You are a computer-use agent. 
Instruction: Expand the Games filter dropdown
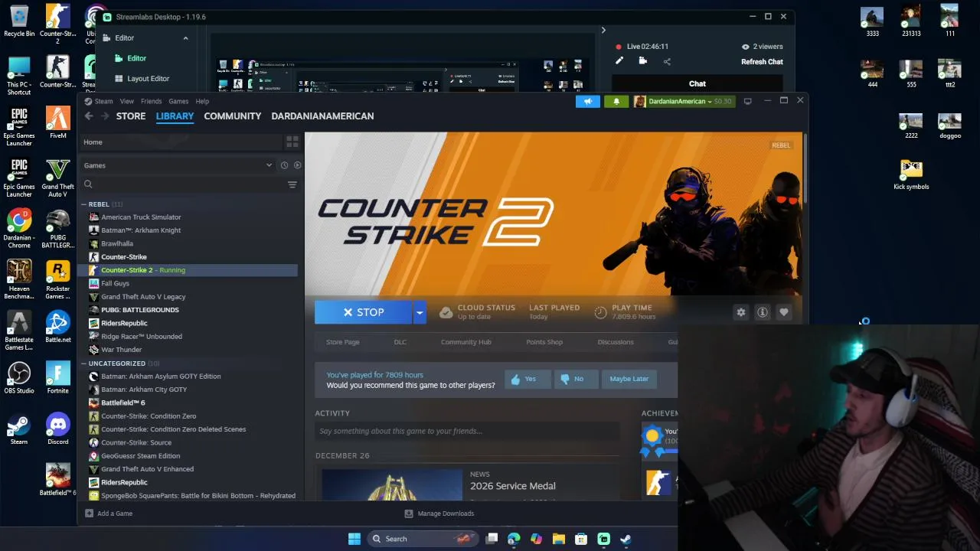[269, 165]
